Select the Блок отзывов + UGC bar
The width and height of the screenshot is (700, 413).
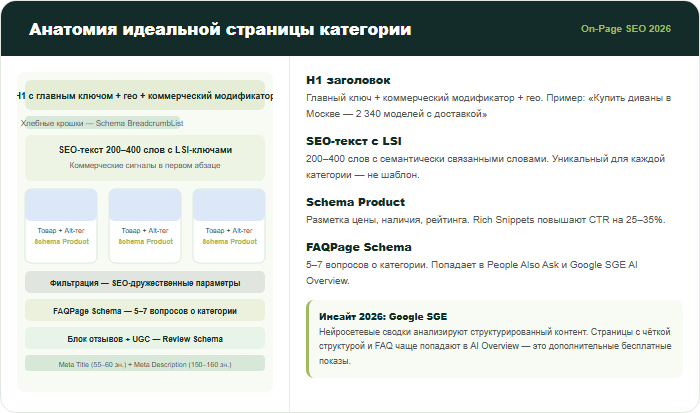tap(145, 338)
